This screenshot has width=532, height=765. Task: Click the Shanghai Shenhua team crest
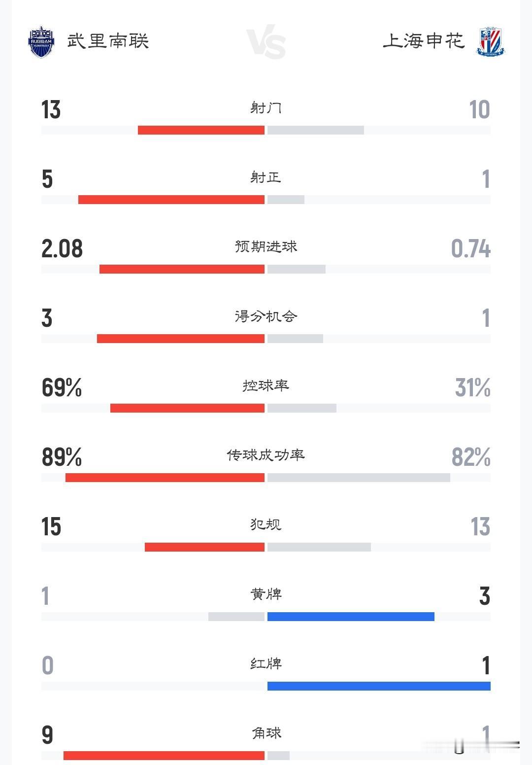(x=491, y=42)
